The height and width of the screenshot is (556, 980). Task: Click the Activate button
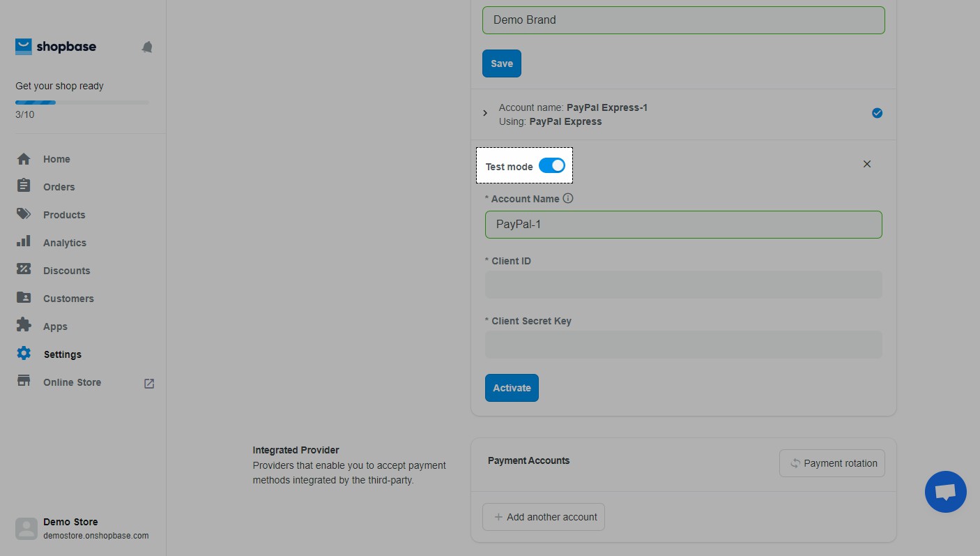tap(512, 388)
